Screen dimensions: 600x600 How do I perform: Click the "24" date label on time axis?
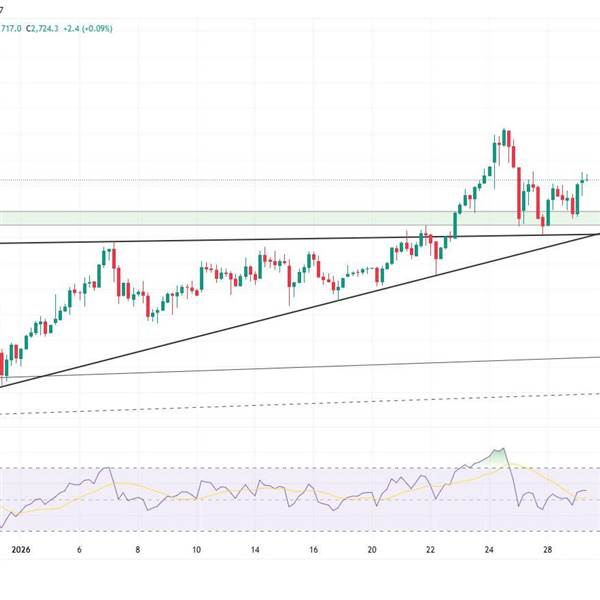489,550
